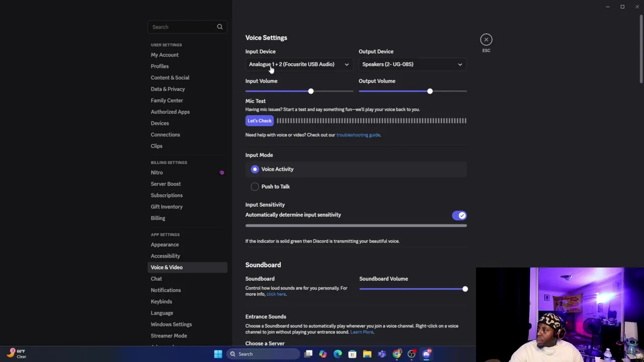This screenshot has width=644, height=362.
Task: Open Microsoft Store from the taskbar
Action: point(352,354)
